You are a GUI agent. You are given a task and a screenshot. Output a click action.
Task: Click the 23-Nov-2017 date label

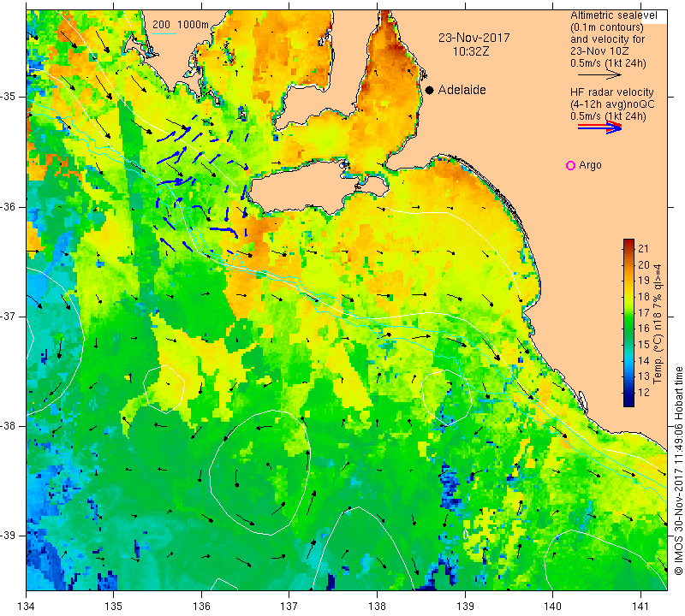click(x=474, y=38)
